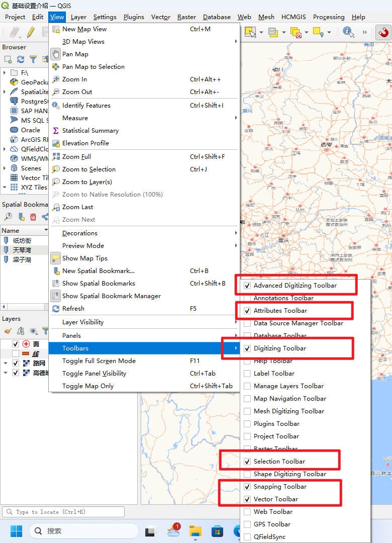The height and width of the screenshot is (543, 392).
Task: Click Add Selected Layers icon in Browser
Action: pyautogui.click(x=8, y=59)
